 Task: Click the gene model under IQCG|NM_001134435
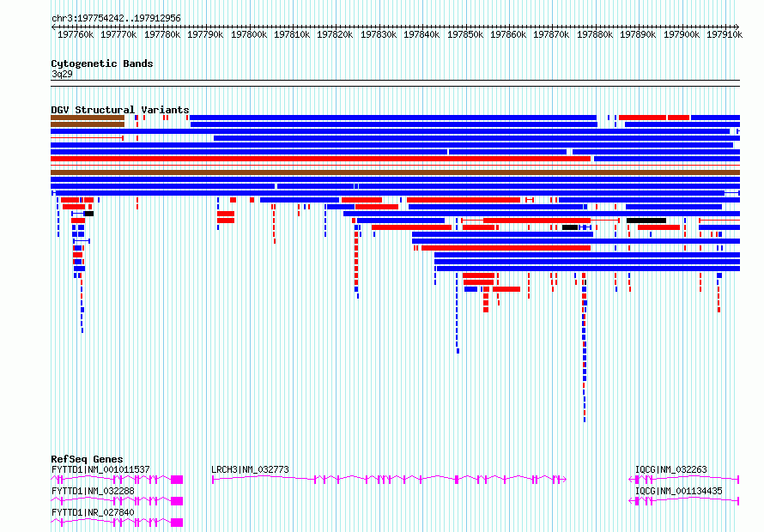[x=684, y=501]
